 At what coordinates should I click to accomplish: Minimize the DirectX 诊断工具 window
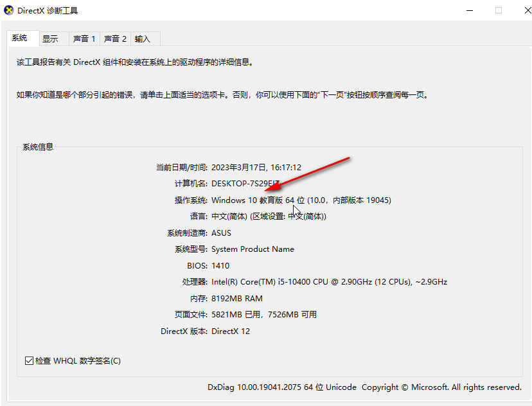[x=470, y=10]
